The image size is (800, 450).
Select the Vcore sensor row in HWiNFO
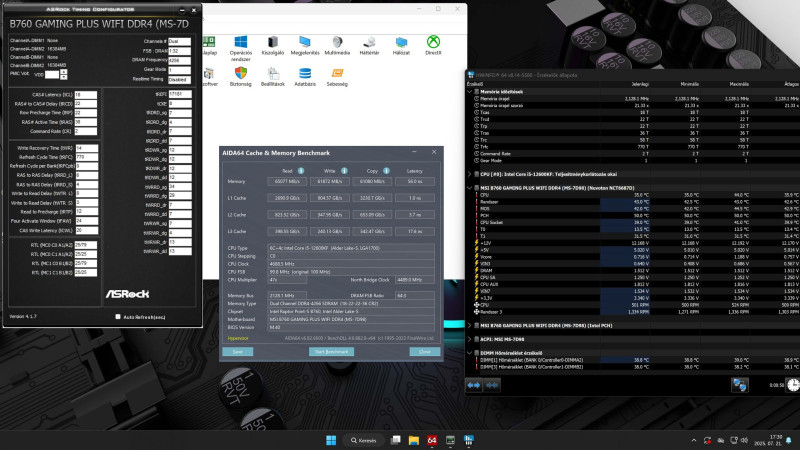tap(633, 257)
